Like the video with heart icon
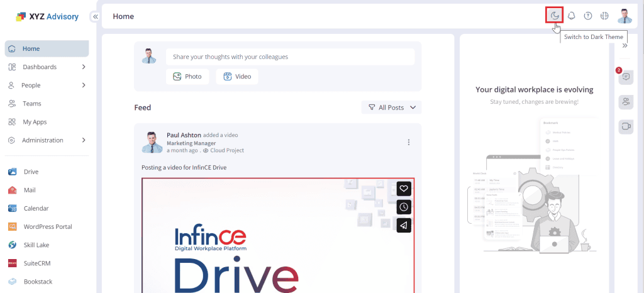644x293 pixels. coord(404,189)
